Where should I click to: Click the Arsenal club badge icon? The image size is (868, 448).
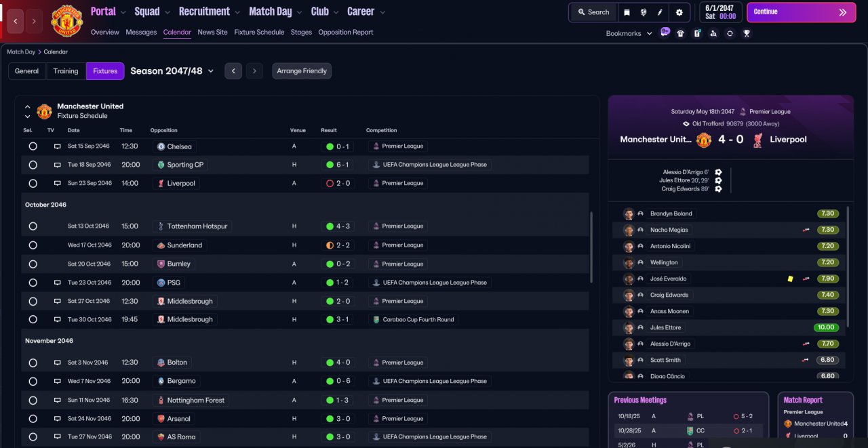point(161,419)
